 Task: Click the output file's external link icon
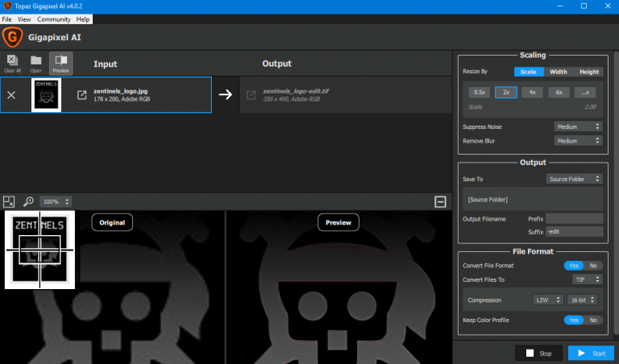click(x=251, y=95)
